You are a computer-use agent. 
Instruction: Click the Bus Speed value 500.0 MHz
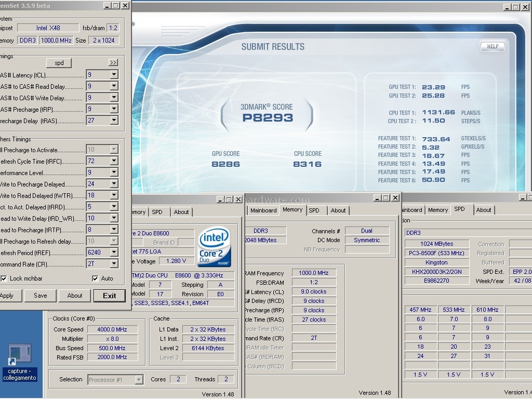point(112,348)
